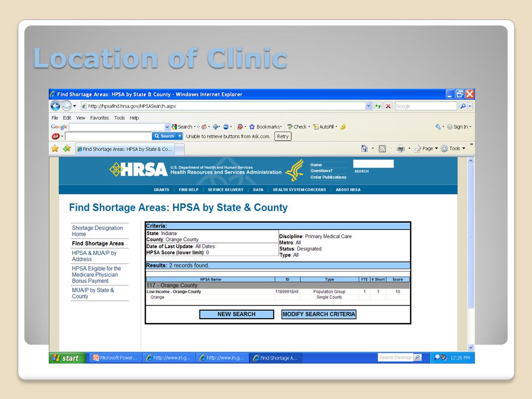Viewport: 532px width, 399px height.
Task: Click the blue Ask Search button
Action: (x=165, y=136)
